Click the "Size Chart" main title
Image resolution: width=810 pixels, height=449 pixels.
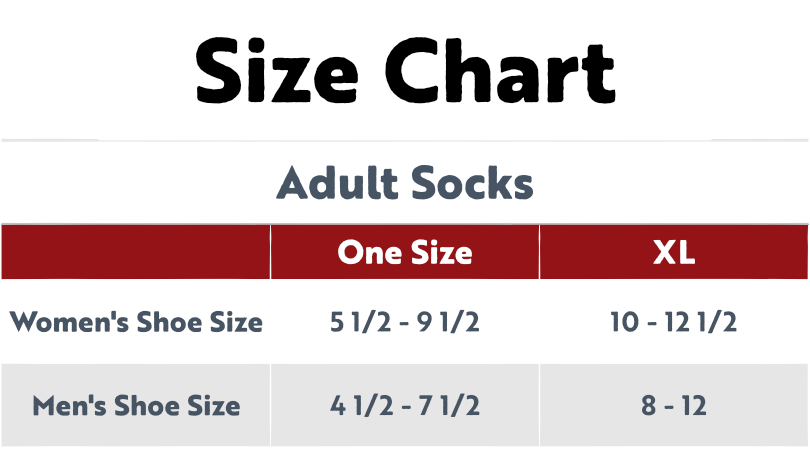[404, 72]
